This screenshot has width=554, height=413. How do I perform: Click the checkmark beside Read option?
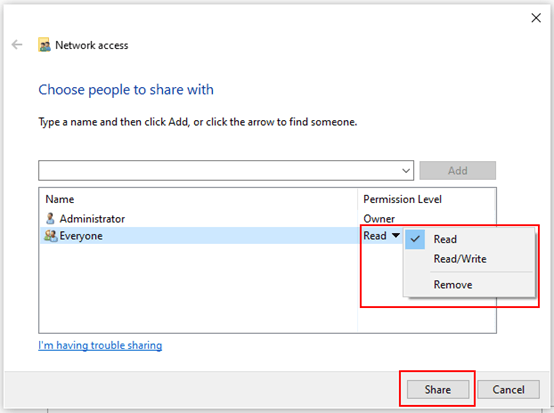[x=415, y=239]
